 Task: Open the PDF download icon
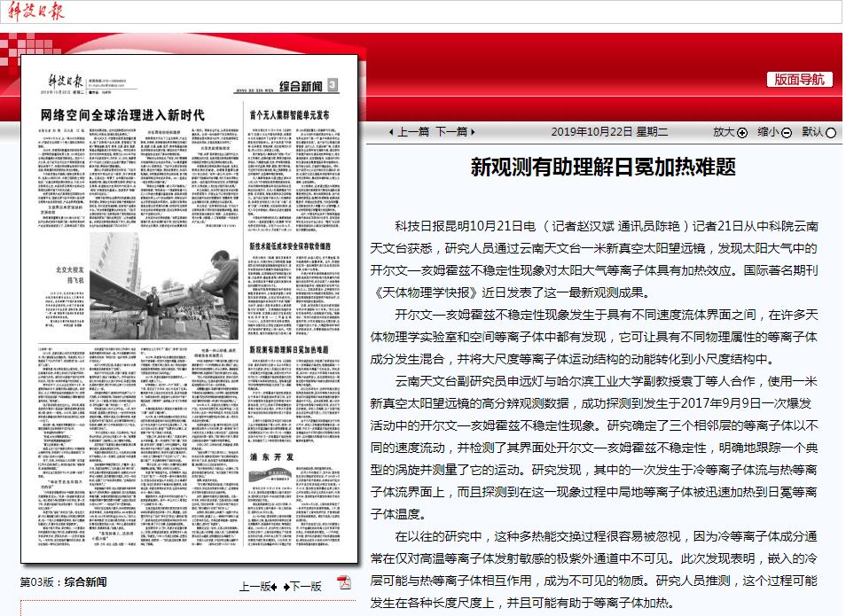point(344,582)
